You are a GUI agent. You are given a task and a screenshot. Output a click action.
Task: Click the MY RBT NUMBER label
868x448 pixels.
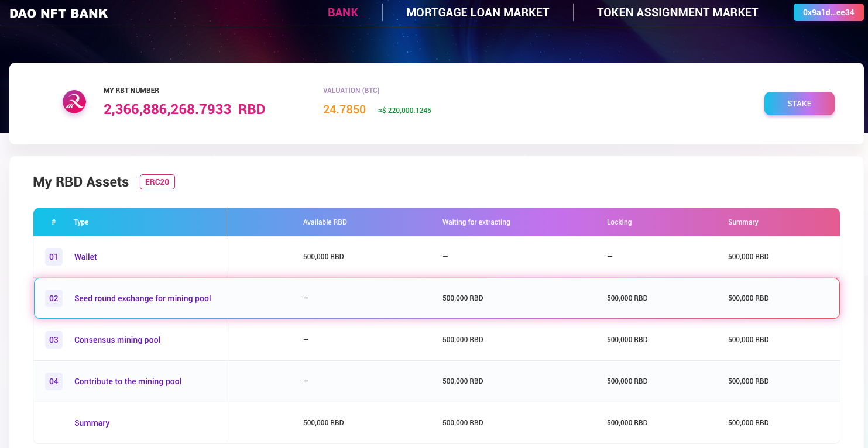[132, 91]
